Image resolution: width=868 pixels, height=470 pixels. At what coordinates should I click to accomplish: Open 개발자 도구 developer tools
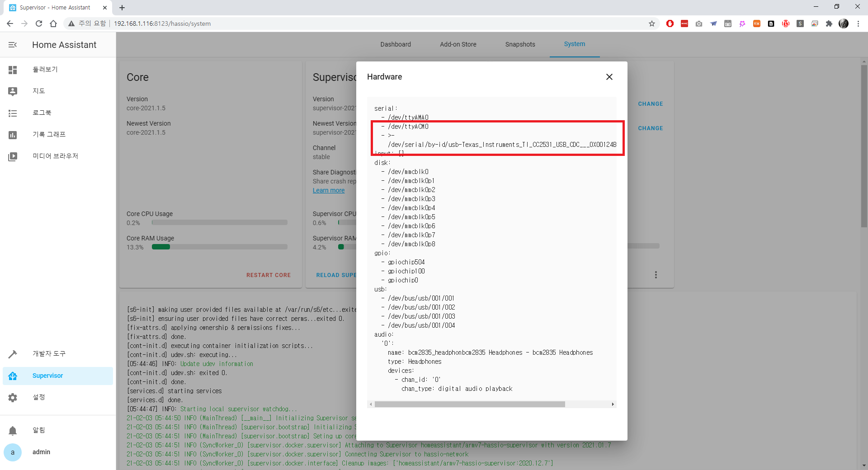(58, 354)
